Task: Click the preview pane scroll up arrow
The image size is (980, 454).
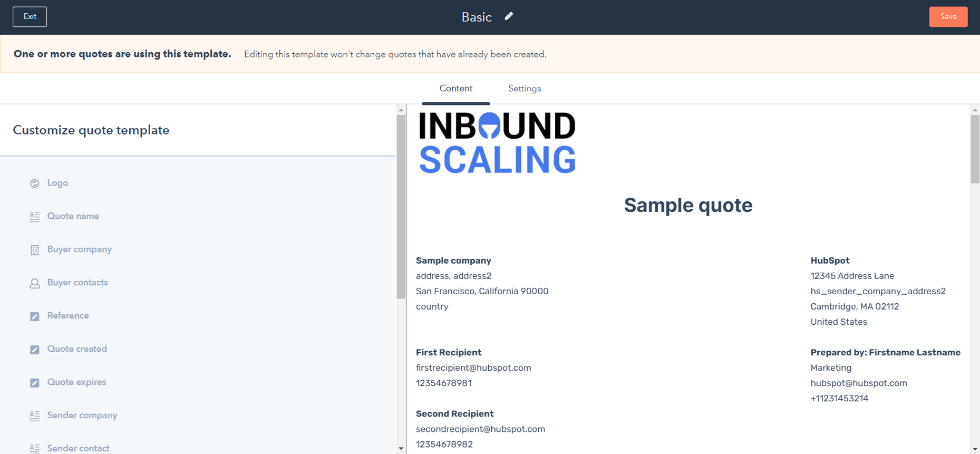Action: pos(975,110)
